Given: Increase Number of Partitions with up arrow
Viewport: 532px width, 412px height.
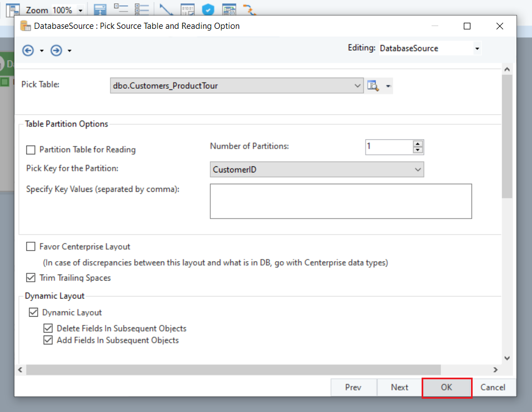Looking at the screenshot, I should pos(418,144).
